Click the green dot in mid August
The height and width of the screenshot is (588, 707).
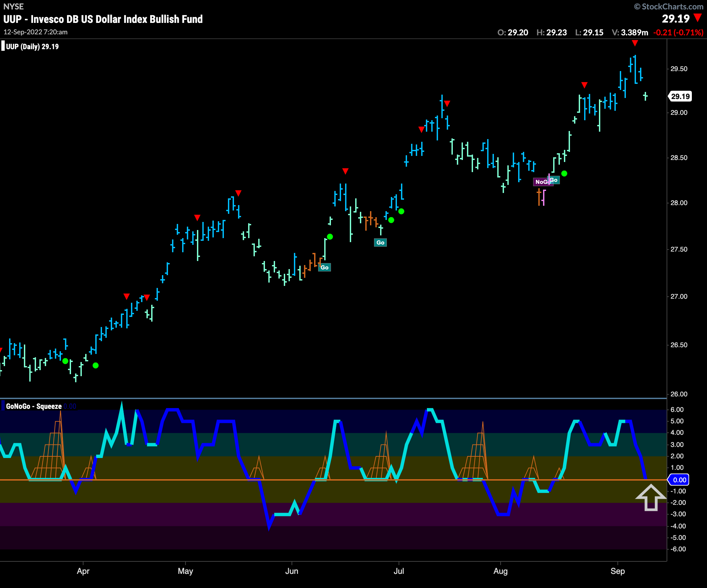point(564,173)
